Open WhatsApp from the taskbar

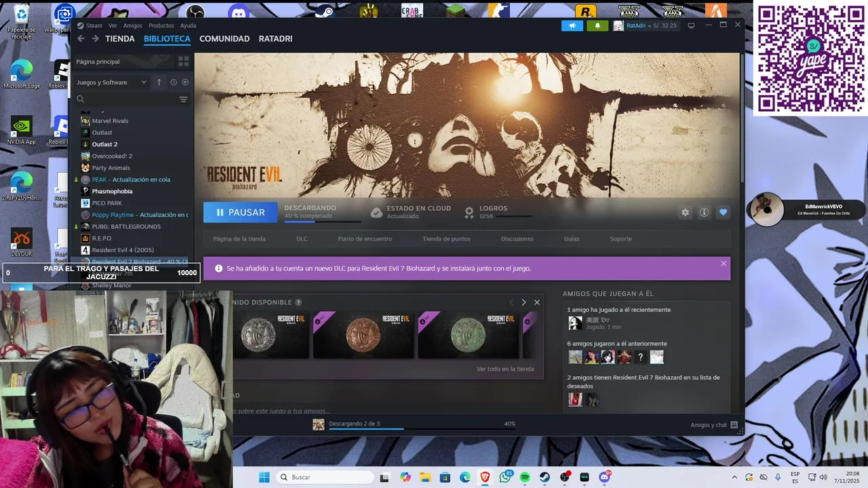(505, 477)
